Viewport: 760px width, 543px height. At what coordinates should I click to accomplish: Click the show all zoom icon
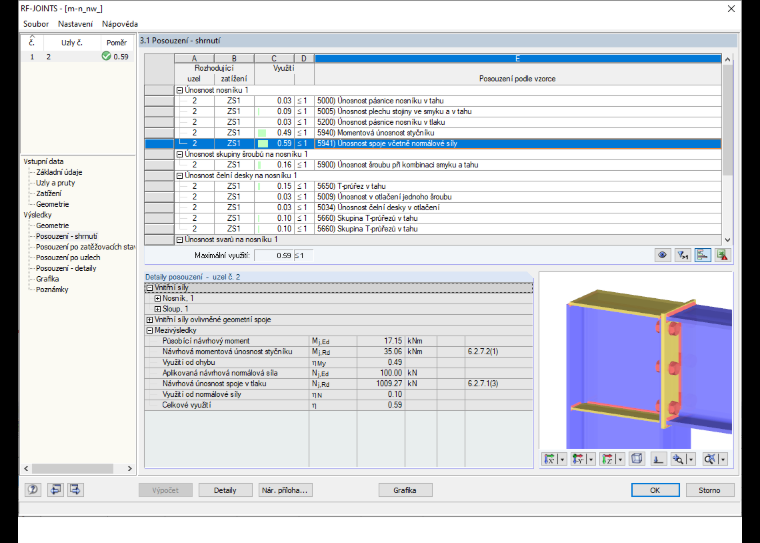pos(710,459)
